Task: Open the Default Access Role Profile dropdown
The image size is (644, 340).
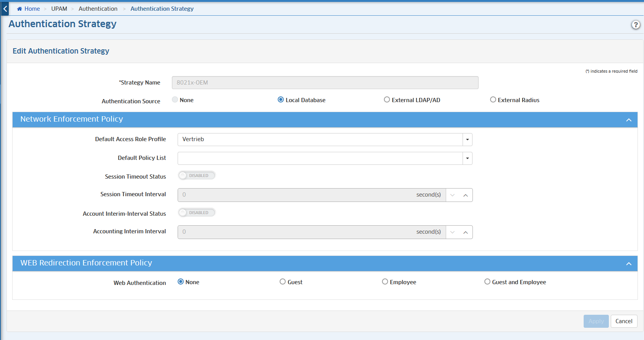Action: pos(467,140)
